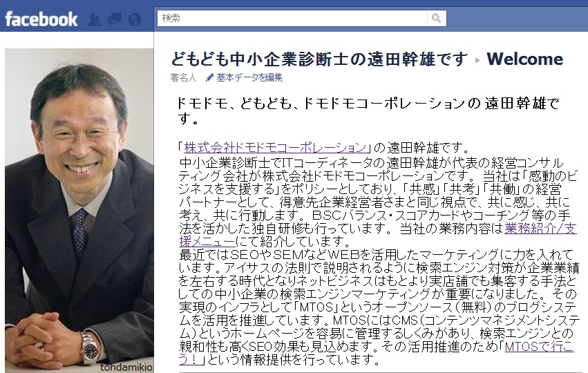588x373 pixels.
Task: Follow the 援メニュー link text
Action: pyautogui.click(x=207, y=241)
